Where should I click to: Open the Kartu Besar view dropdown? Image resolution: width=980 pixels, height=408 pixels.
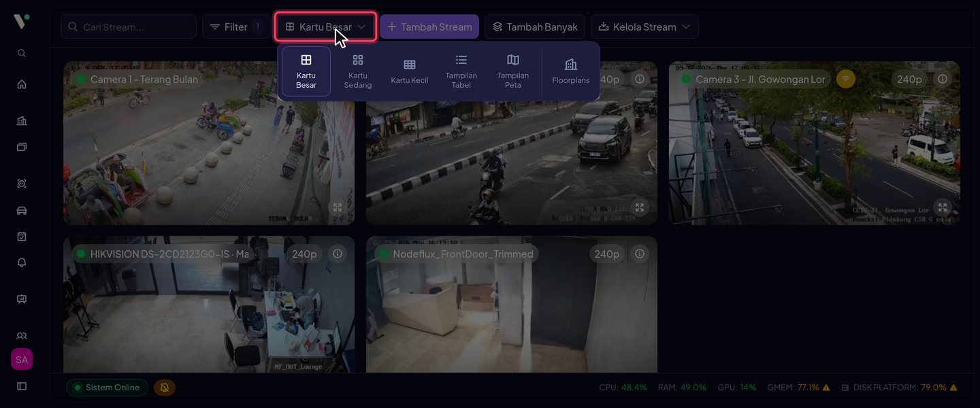pyautogui.click(x=326, y=27)
